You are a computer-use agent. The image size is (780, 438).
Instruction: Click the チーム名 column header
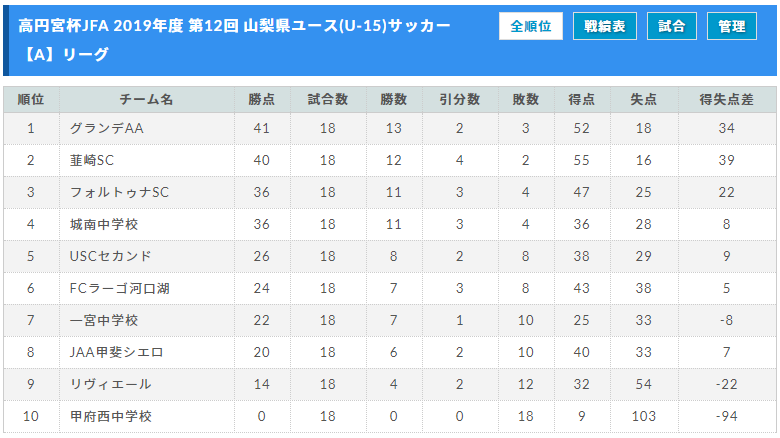(146, 100)
